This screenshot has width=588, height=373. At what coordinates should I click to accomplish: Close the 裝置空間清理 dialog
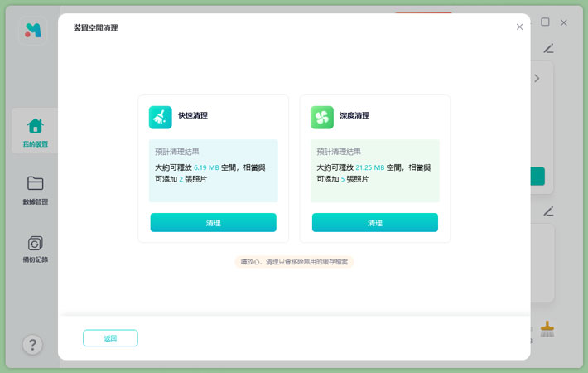(x=519, y=27)
